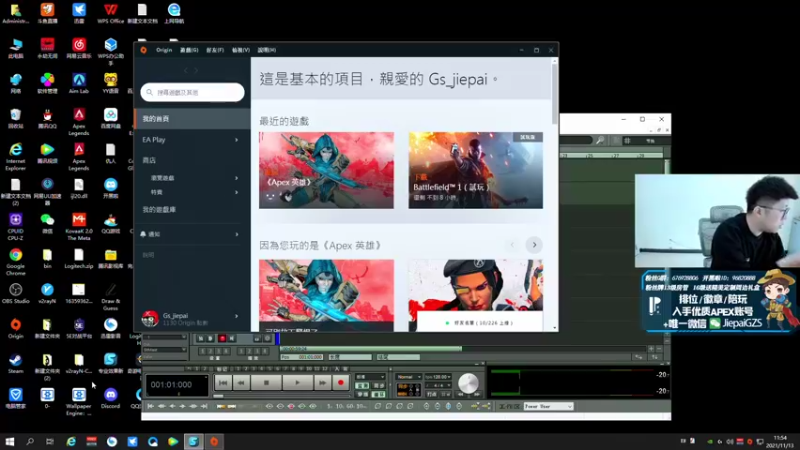The height and width of the screenshot is (450, 800).
Task: Expand EA Play sidebar arrow
Action: coord(236,140)
